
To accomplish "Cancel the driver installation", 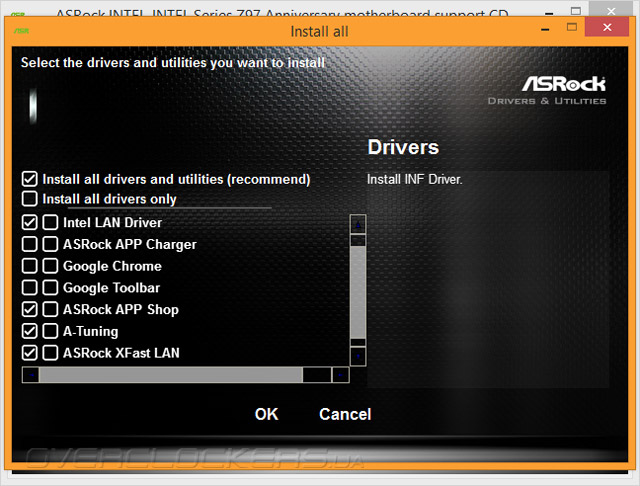I will point(345,414).
